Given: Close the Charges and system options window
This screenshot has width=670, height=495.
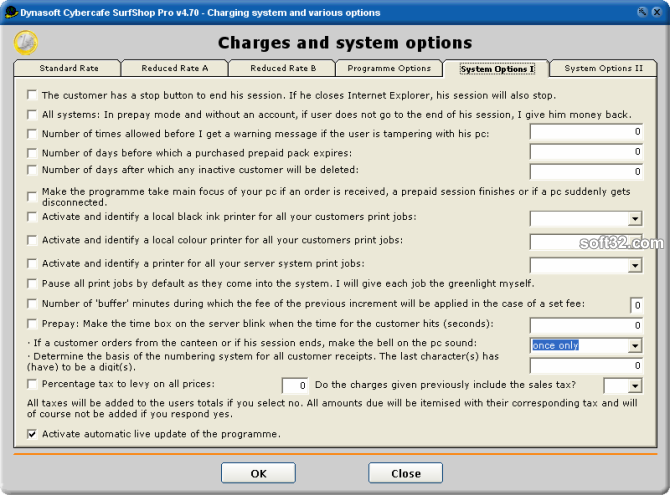Looking at the screenshot, I should point(657,12).
